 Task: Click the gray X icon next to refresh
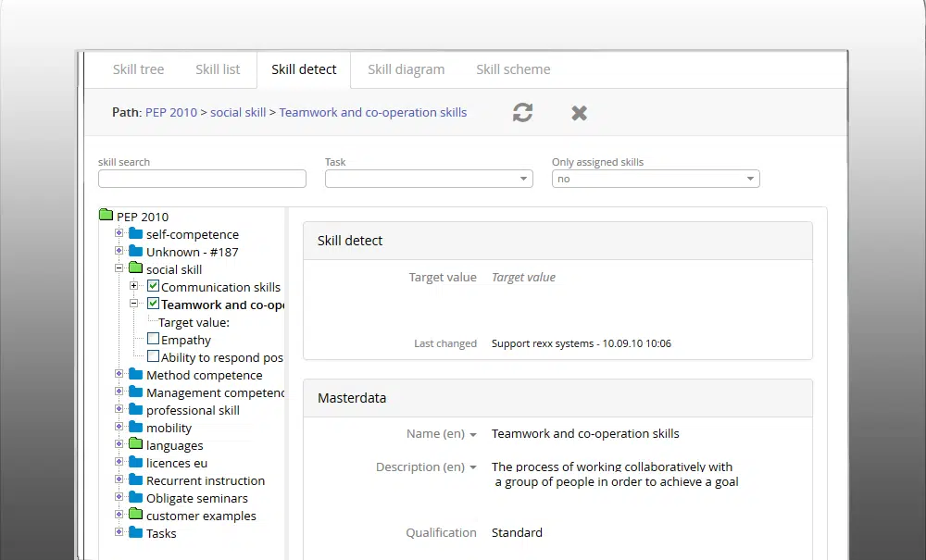(x=579, y=112)
